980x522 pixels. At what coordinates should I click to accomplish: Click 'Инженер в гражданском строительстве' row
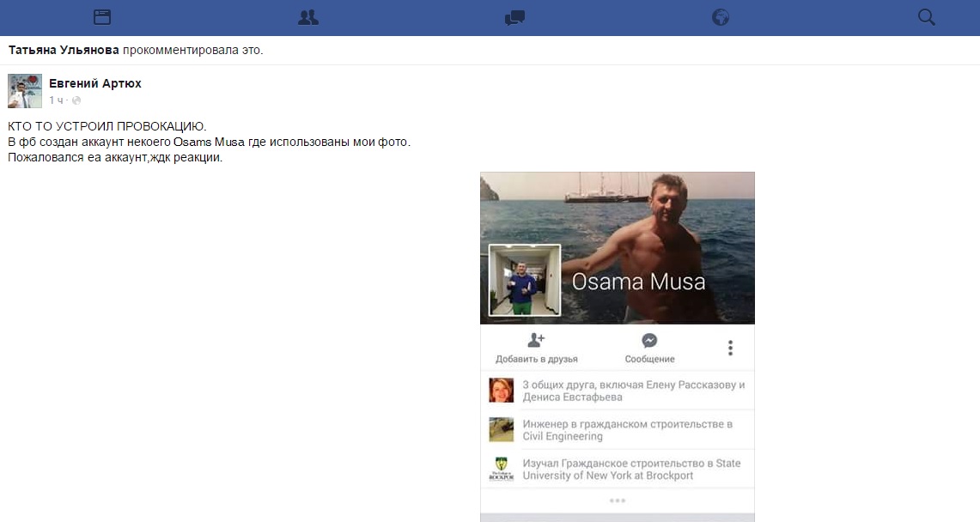pyautogui.click(x=618, y=429)
